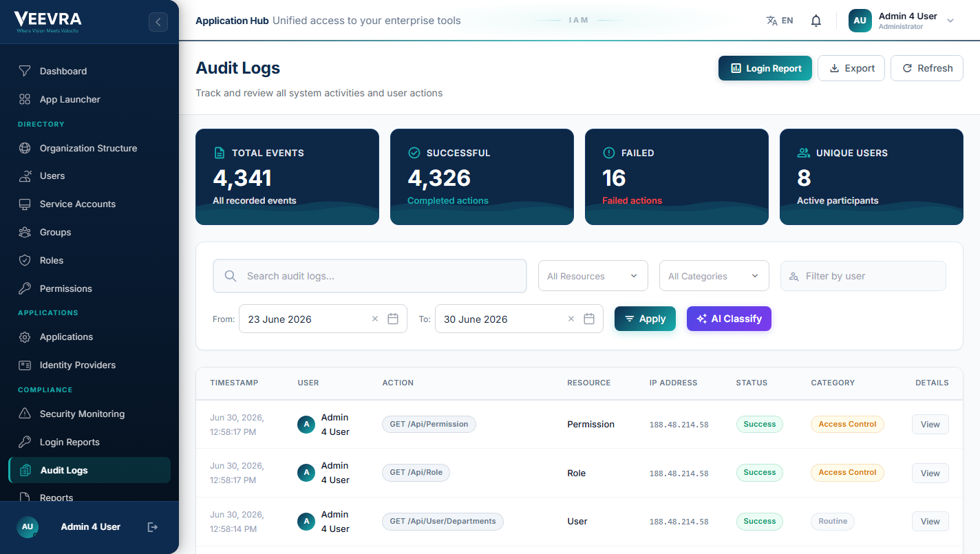The image size is (980, 554).
Task: Open Dashboard from the sidebar
Action: click(x=89, y=71)
